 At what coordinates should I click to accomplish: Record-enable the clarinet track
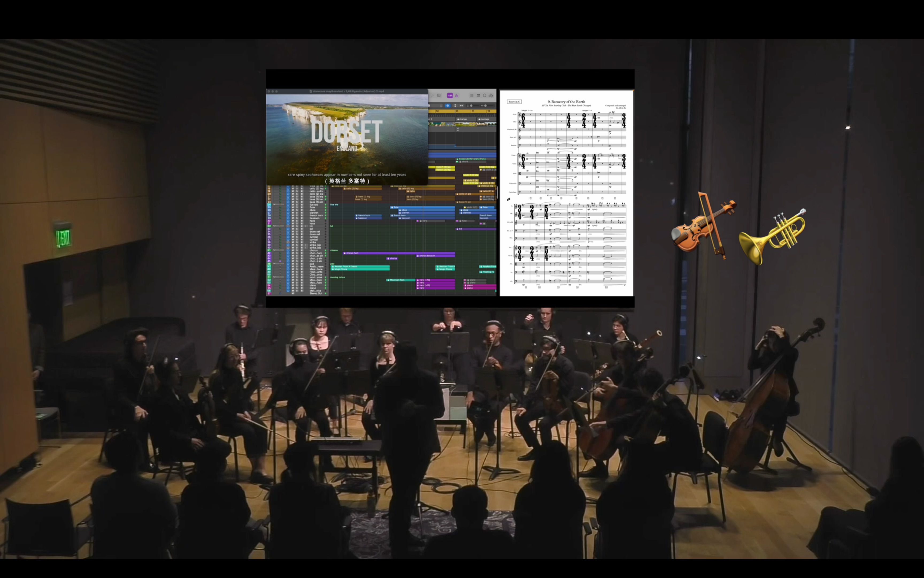(x=302, y=213)
